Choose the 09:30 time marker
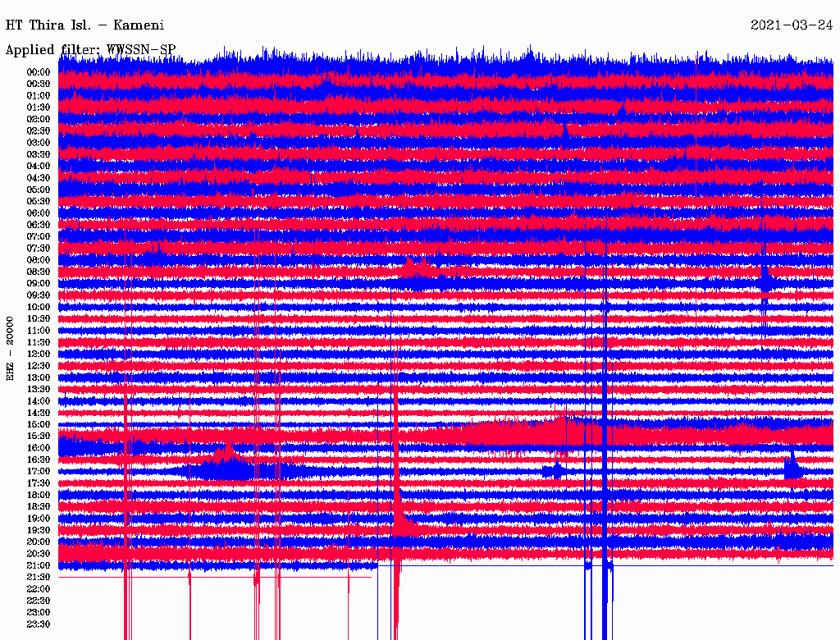Screen dimensions: 840x640 tap(39, 295)
